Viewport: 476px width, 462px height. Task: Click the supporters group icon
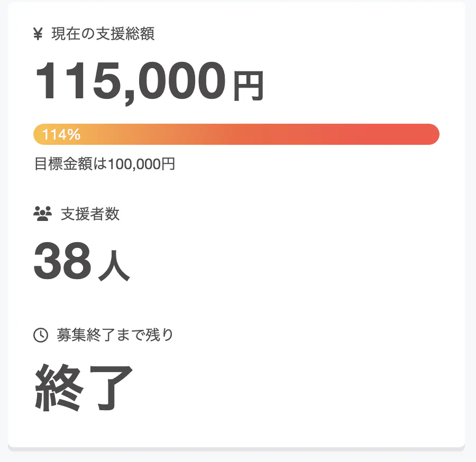(42, 214)
